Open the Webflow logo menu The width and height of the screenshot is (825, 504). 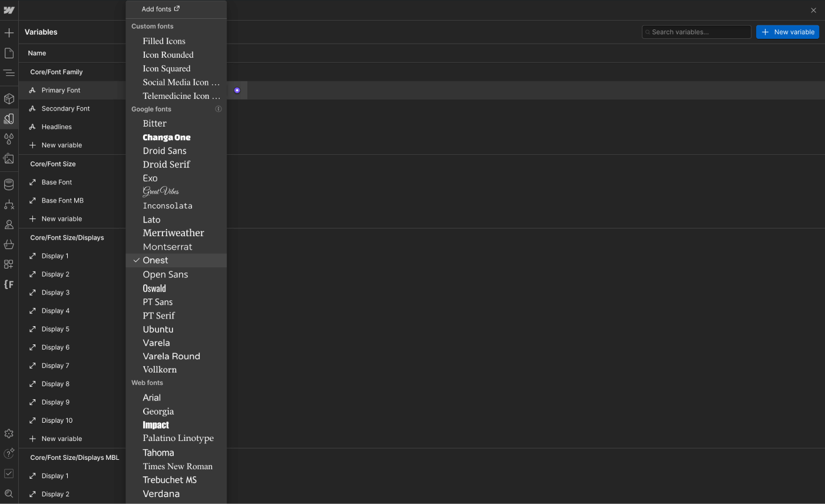point(9,10)
